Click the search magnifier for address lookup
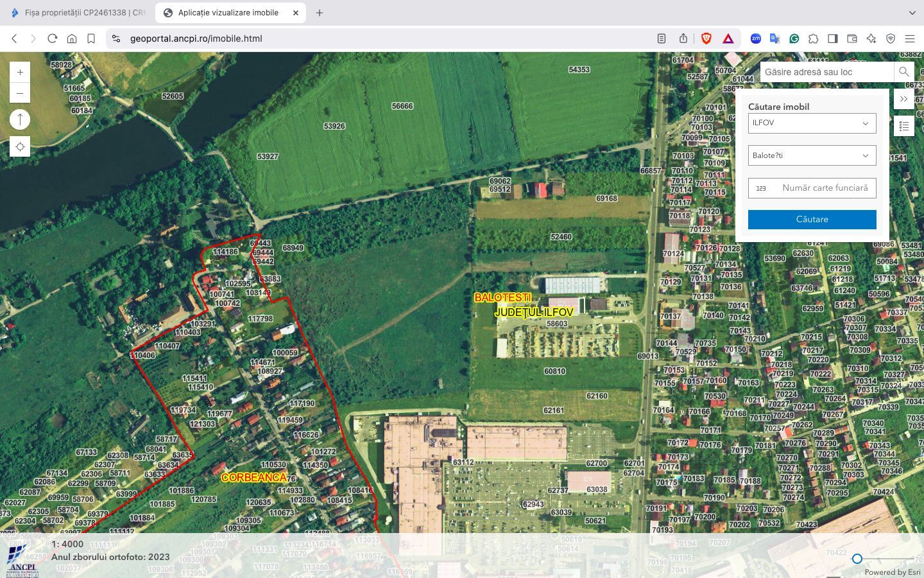This screenshot has width=924, height=578. tap(904, 72)
